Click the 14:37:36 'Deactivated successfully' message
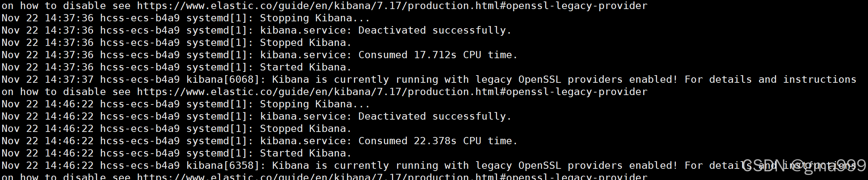This screenshot has height=180, width=868. [435, 30]
